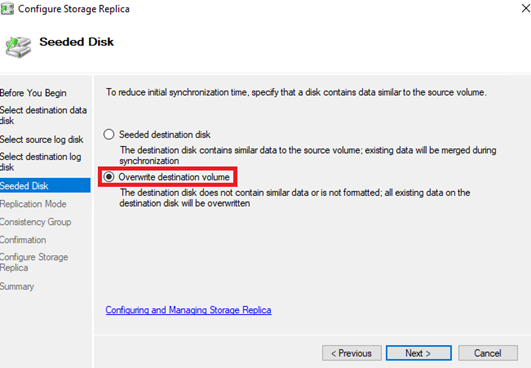Cancel the Storage Replica wizard
531x368 pixels.
488,353
